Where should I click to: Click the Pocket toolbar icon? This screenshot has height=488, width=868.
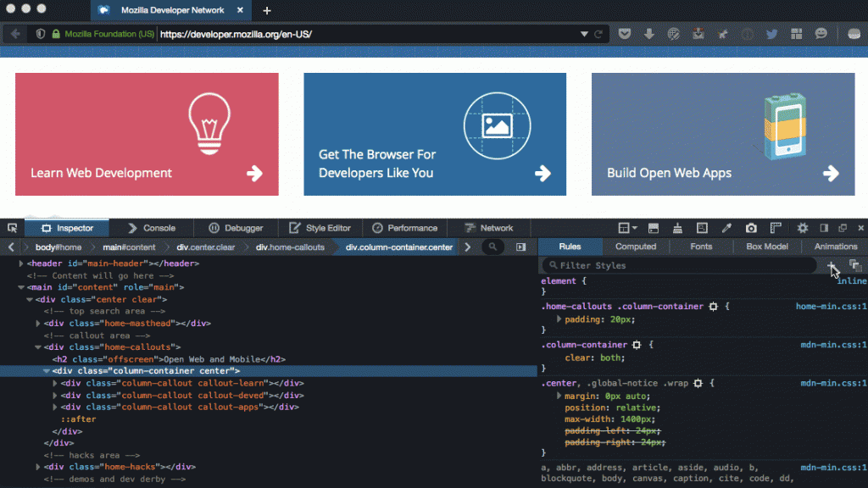[x=625, y=34]
